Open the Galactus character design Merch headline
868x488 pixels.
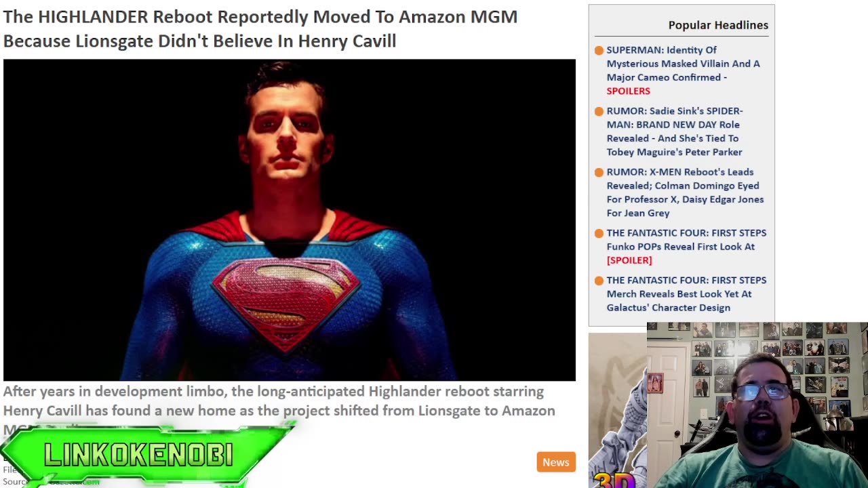tap(686, 294)
